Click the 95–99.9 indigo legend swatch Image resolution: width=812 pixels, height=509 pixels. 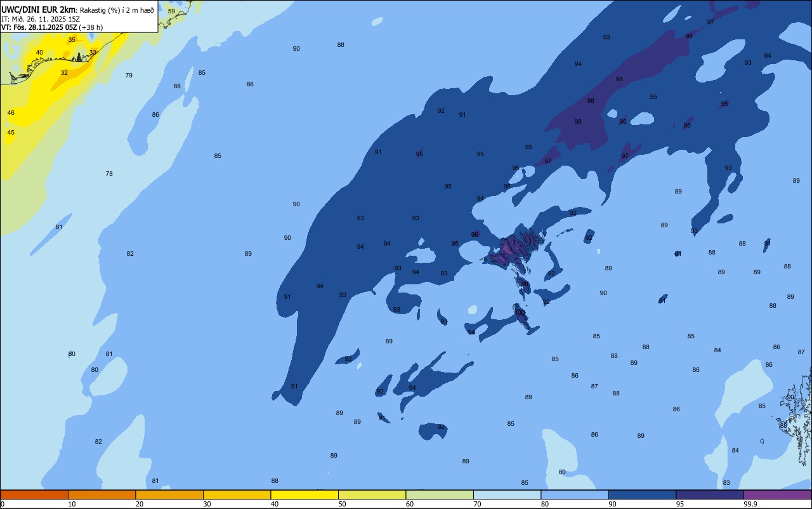[710, 494]
